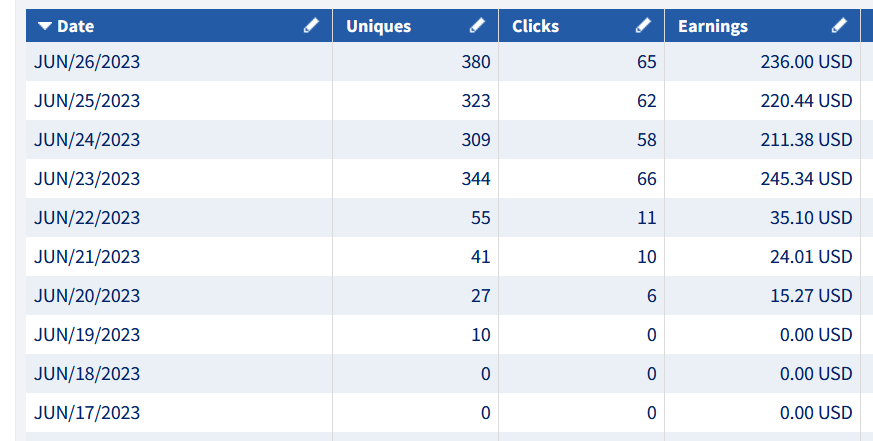Sort by the Earnings column header

(x=713, y=26)
